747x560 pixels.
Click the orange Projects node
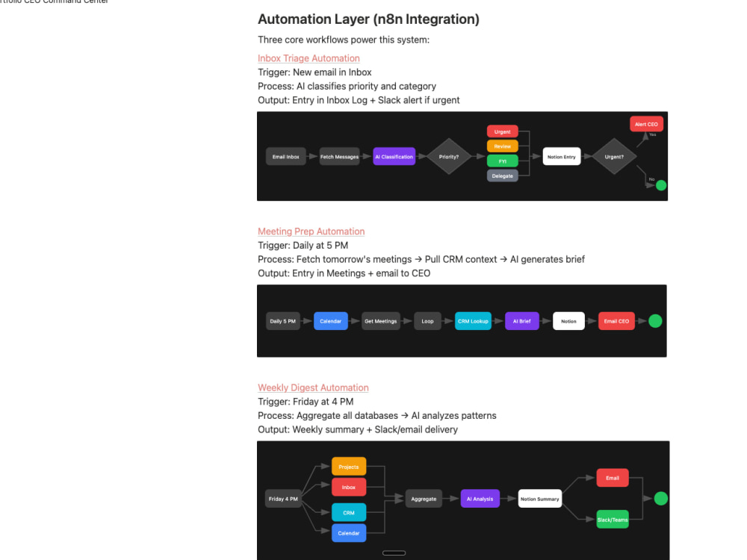click(x=349, y=467)
